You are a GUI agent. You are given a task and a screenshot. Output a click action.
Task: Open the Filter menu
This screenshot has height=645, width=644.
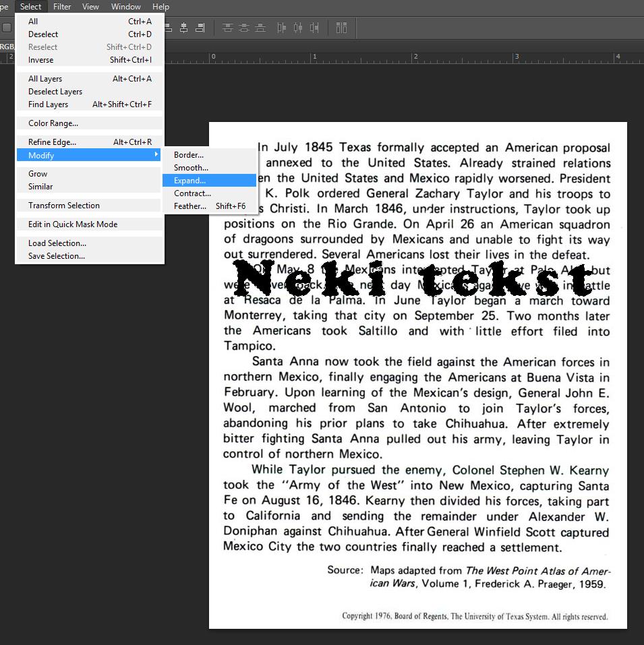[62, 7]
